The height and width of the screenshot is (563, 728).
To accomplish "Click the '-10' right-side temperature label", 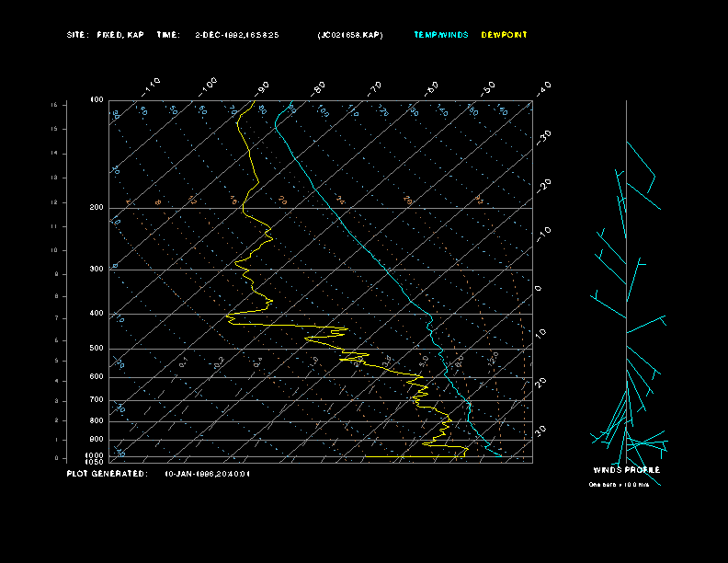I will click(543, 235).
